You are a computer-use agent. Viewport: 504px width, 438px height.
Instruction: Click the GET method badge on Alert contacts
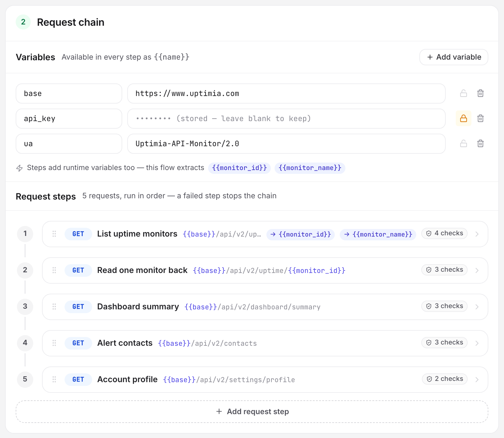78,343
